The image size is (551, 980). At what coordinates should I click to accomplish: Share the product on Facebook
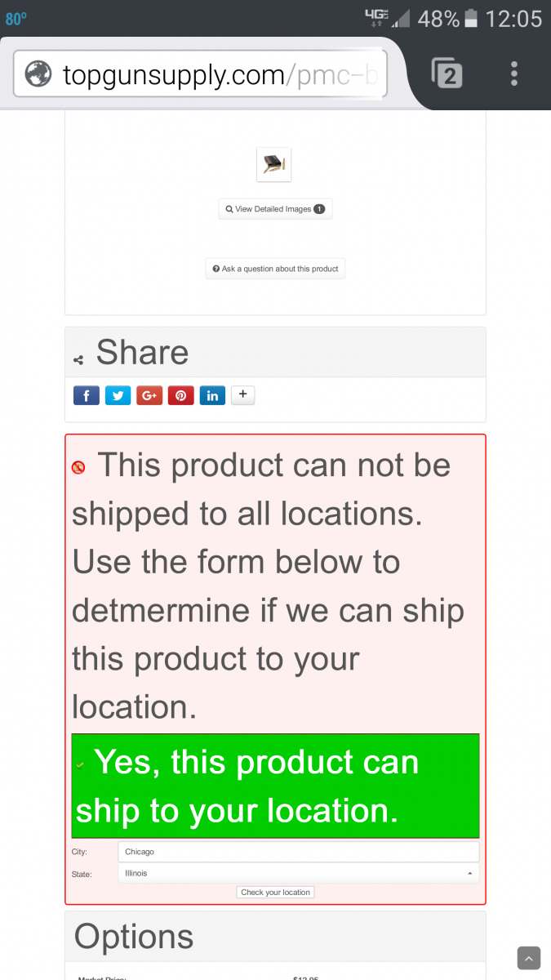[87, 396]
